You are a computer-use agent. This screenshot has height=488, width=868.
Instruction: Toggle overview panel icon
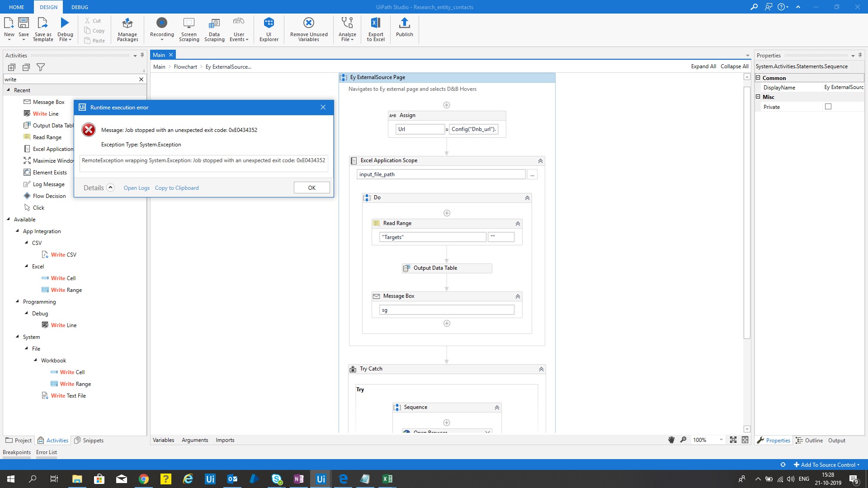click(x=745, y=440)
